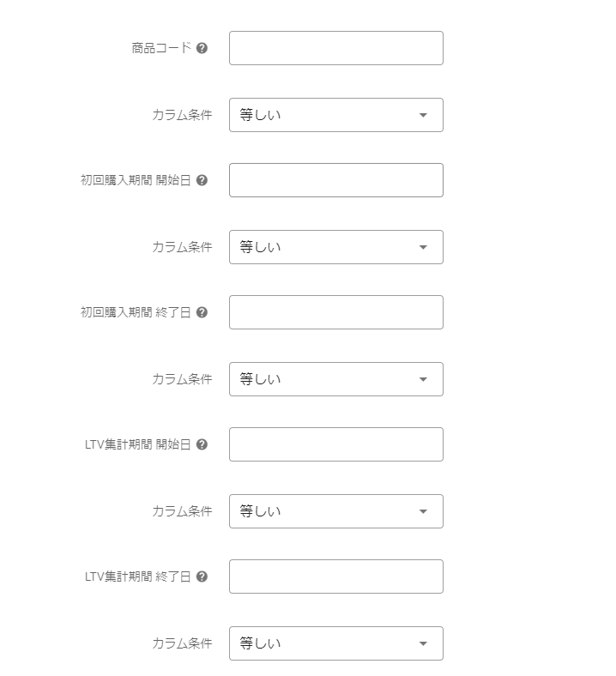Click the help icon next to 初回購入期間 開始日
616x676 pixels.
pos(202,180)
